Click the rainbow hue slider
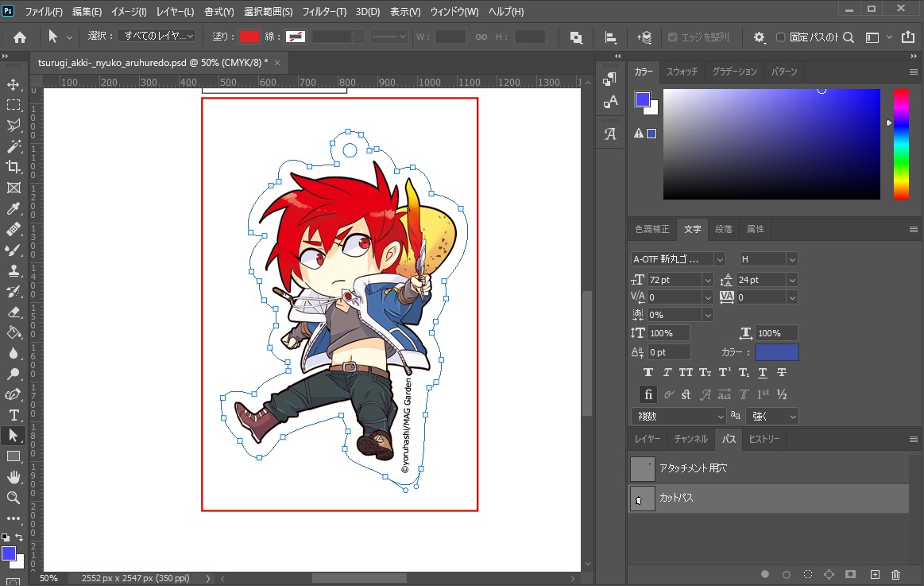 (x=900, y=145)
